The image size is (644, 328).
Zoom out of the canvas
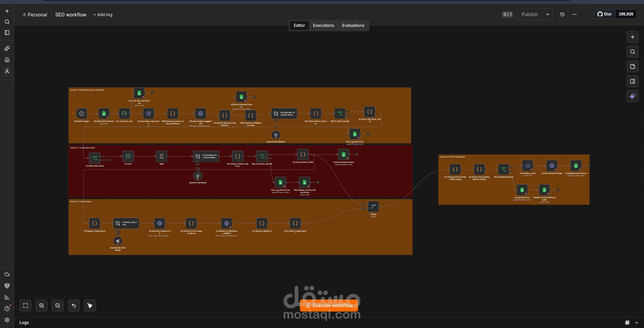click(x=58, y=306)
